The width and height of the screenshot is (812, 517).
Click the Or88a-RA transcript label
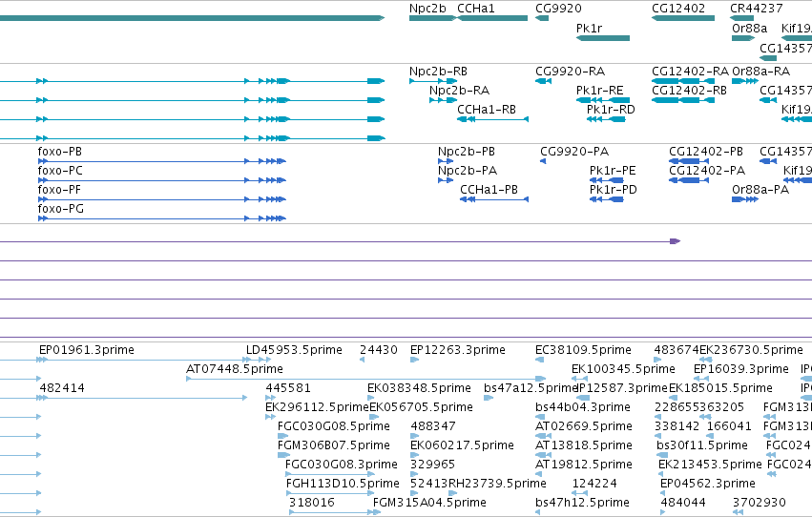click(760, 72)
